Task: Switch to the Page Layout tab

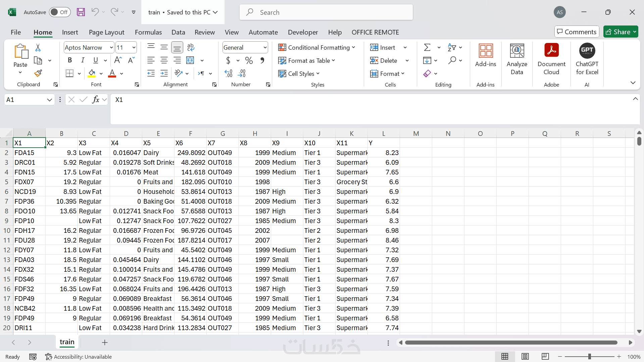Action: 106,32
